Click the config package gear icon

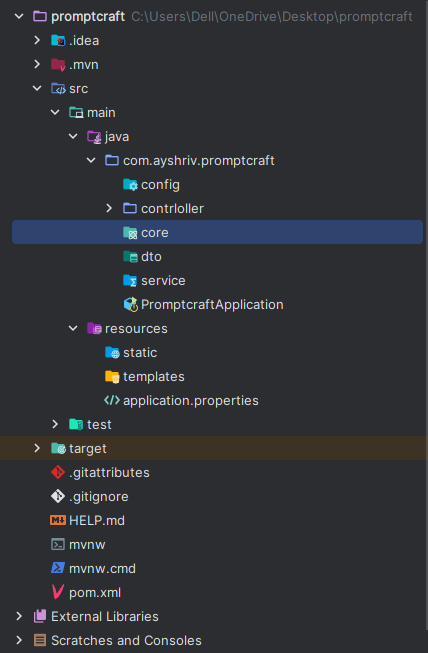pos(130,184)
